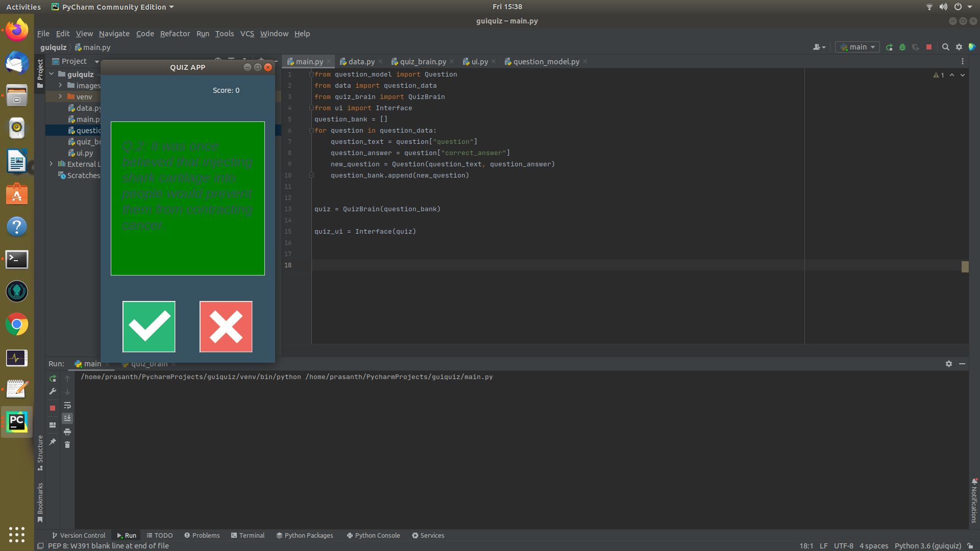
Task: Toggle scroll to end in console
Action: (x=67, y=418)
